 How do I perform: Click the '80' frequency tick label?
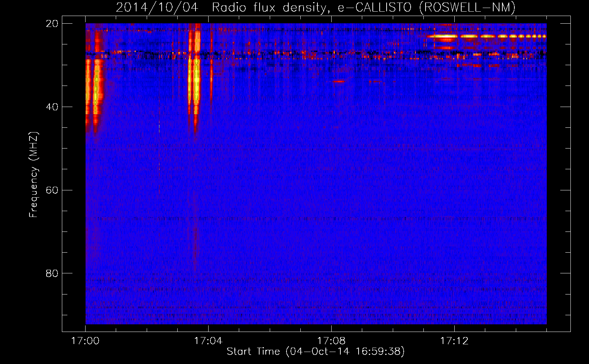point(52,273)
